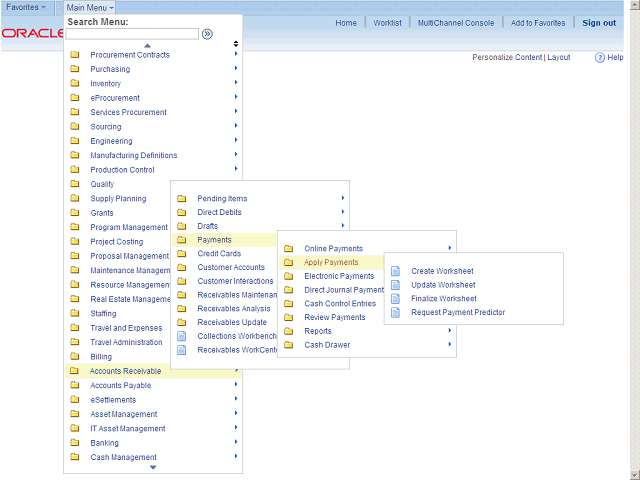The width and height of the screenshot is (640, 480).
Task: Open the Services Procurement menu item
Action: click(129, 112)
